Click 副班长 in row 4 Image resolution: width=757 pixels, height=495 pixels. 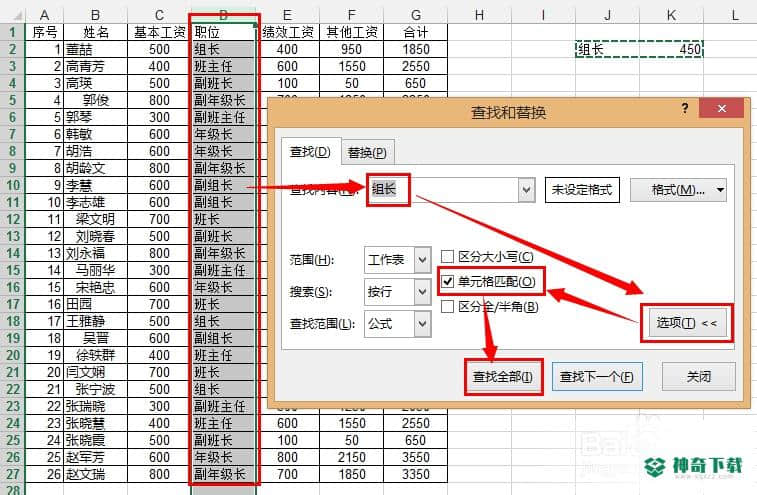[x=224, y=83]
